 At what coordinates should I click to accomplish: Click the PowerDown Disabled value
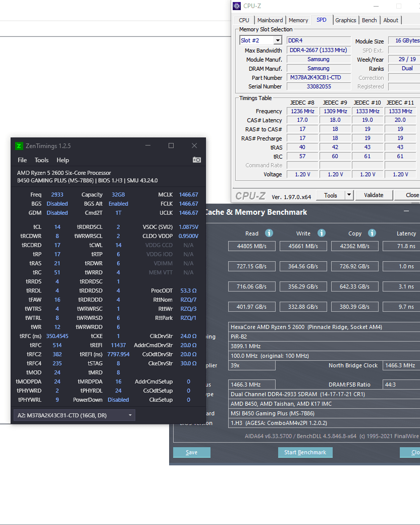click(118, 400)
